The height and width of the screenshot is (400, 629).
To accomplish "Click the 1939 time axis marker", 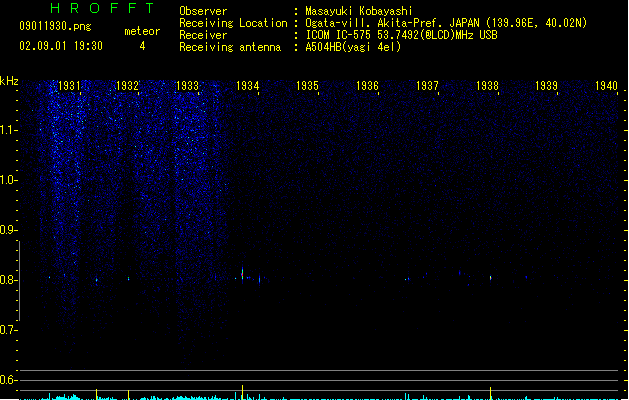I will coord(546,86).
